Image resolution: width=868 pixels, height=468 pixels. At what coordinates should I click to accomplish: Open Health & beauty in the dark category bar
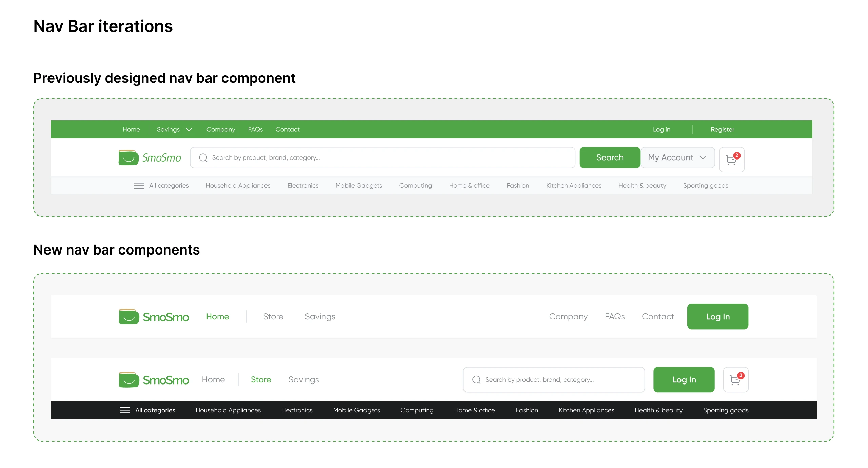[658, 410]
